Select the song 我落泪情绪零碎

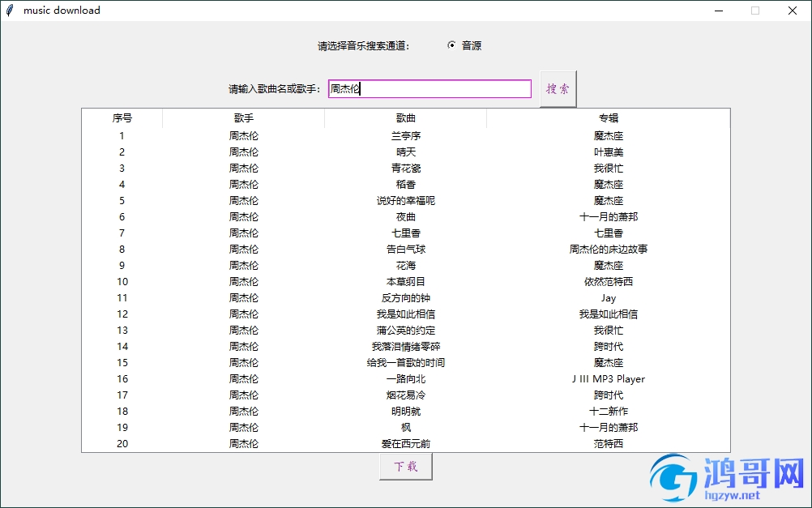click(405, 347)
